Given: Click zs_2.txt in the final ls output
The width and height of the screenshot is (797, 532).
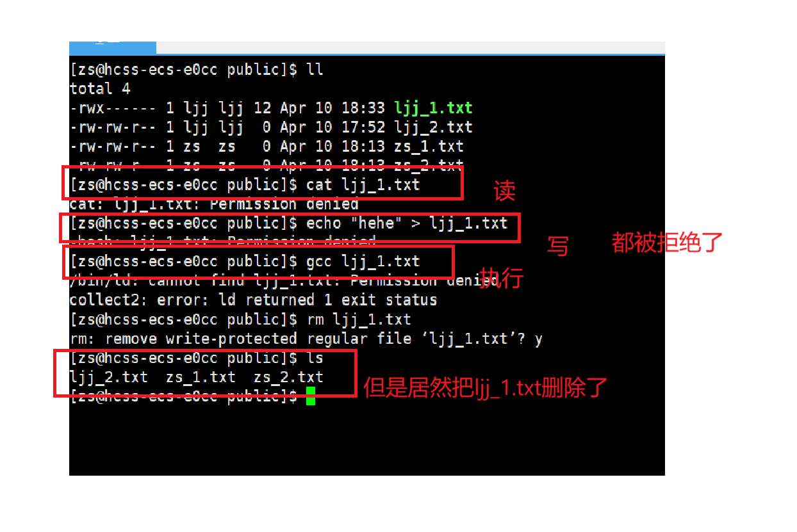Looking at the screenshot, I should click(x=288, y=377).
